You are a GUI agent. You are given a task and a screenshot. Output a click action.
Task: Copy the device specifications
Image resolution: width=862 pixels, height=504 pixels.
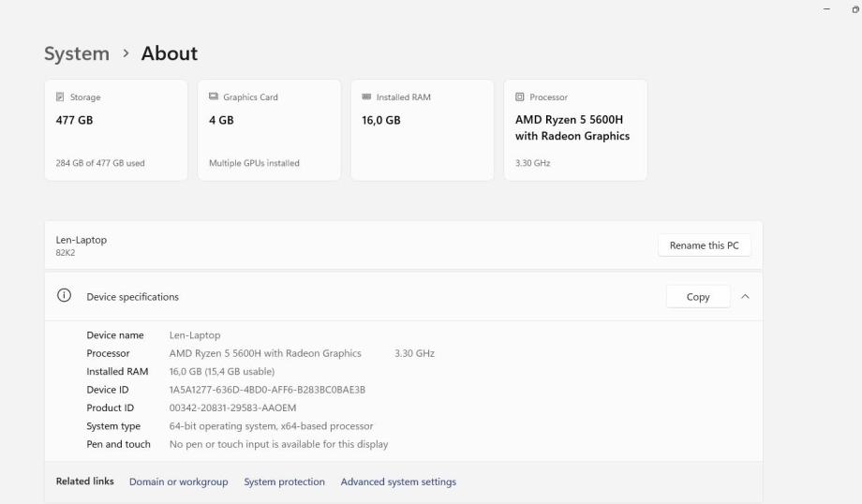click(697, 297)
